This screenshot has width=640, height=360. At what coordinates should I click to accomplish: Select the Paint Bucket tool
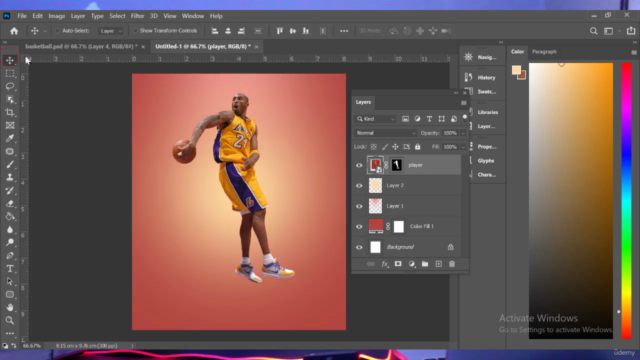pyautogui.click(x=10, y=217)
